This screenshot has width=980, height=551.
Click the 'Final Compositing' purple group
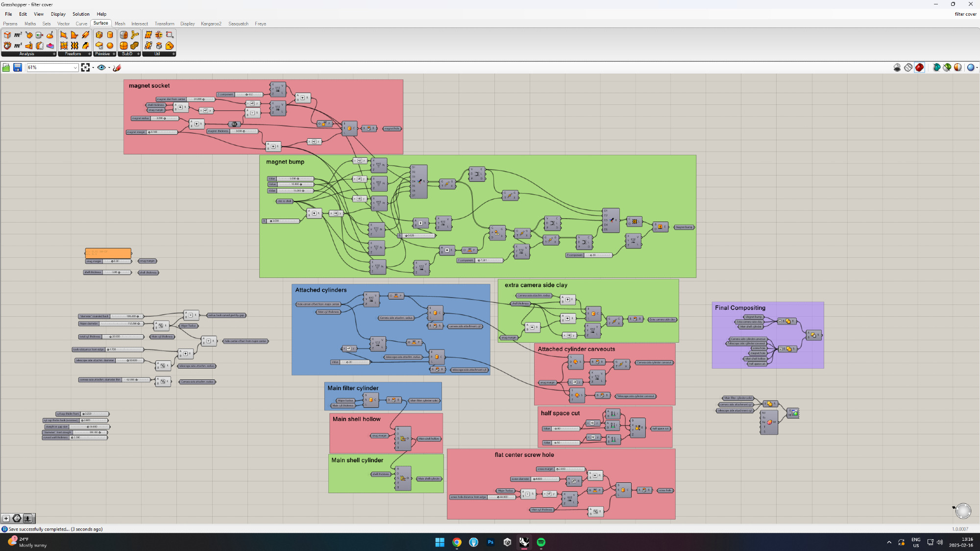pyautogui.click(x=767, y=335)
